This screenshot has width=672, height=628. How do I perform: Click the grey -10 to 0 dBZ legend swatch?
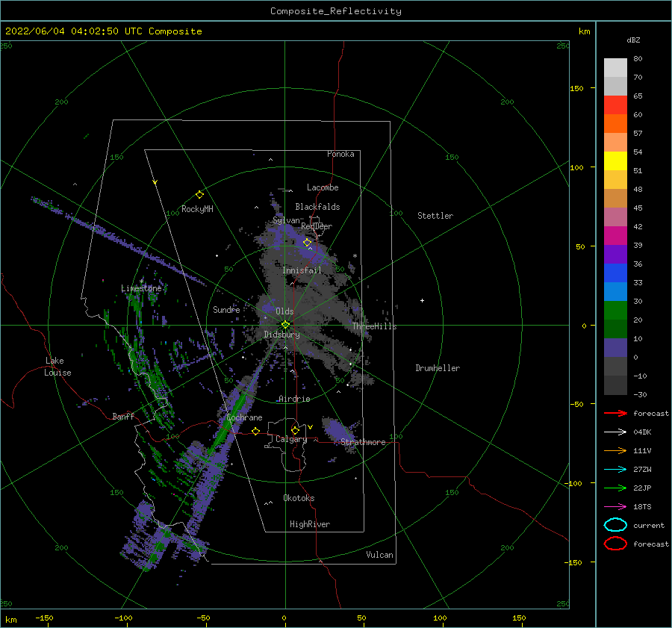pyautogui.click(x=615, y=366)
